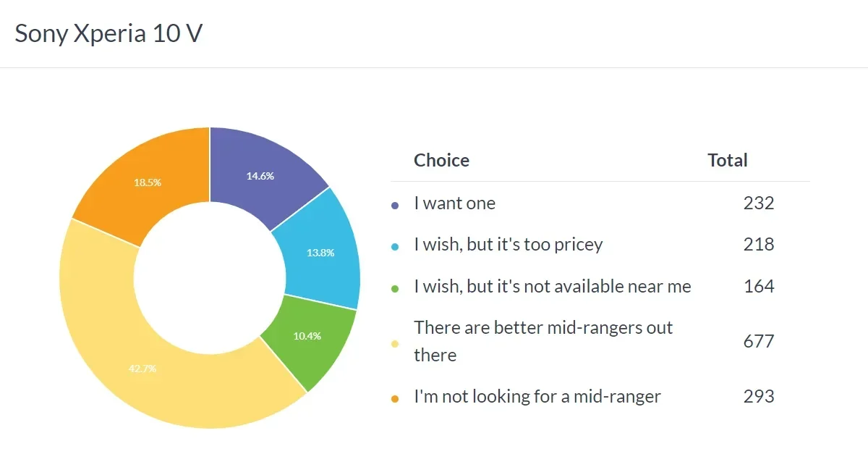Select the 'I want one' choice row
The width and height of the screenshot is (868, 454).
click(454, 203)
